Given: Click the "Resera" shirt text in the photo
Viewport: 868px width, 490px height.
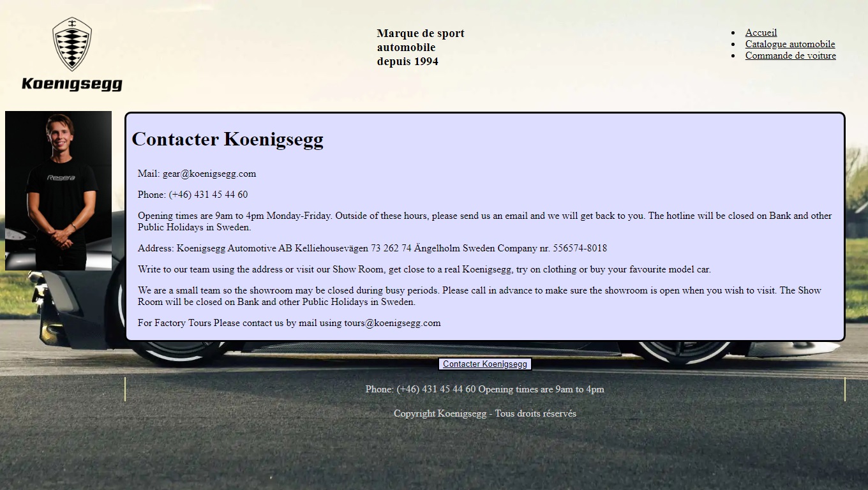Looking at the screenshot, I should click(61, 178).
